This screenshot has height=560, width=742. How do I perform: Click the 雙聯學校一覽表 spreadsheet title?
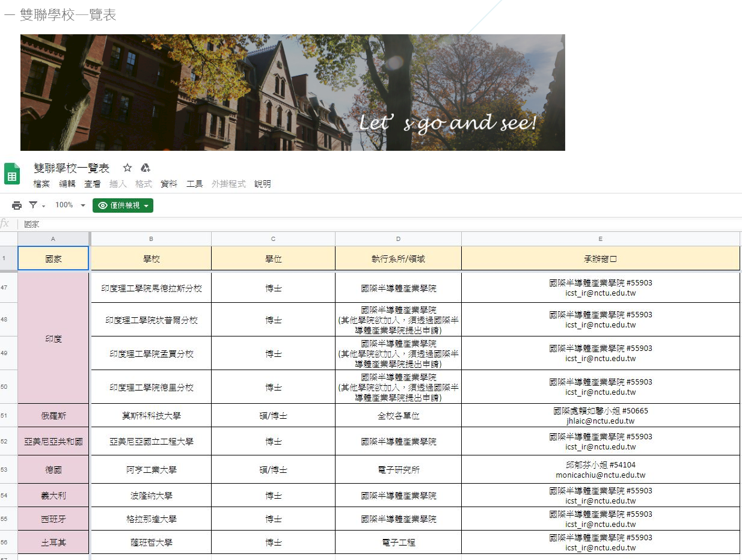72,168
